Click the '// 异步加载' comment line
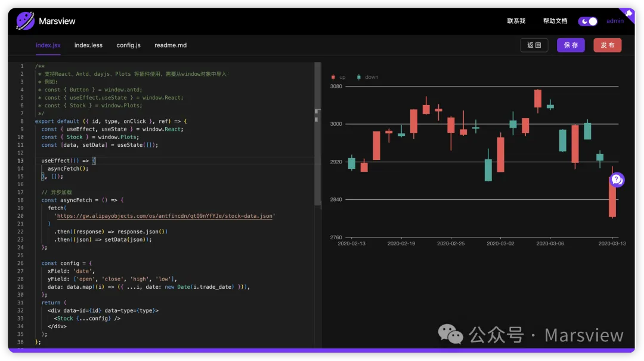The width and height of the screenshot is (644, 361). pos(57,192)
